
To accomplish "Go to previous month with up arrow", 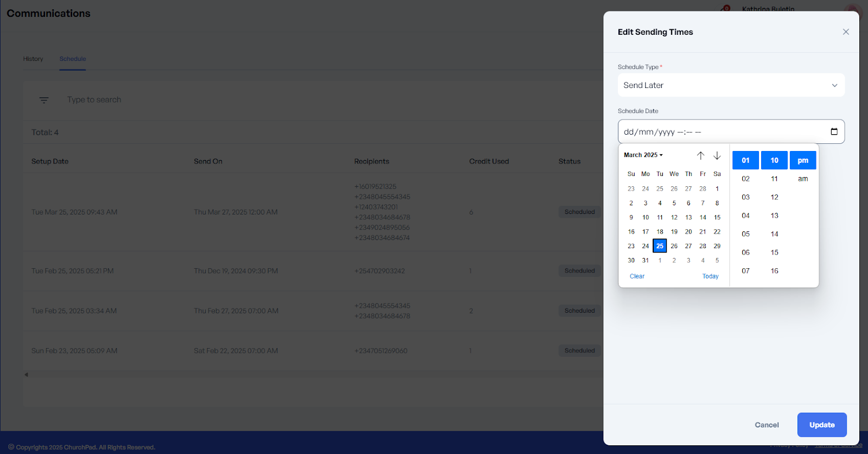I will coord(700,155).
